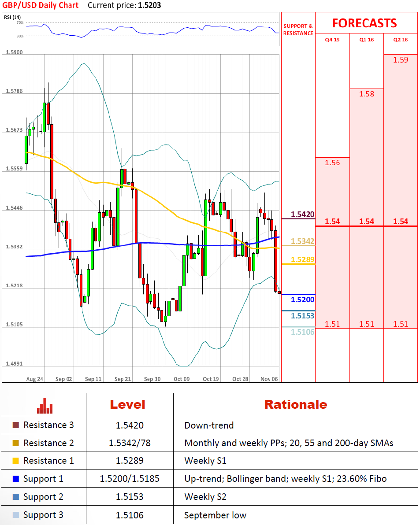Viewport: 420px width, 525px height.
Task: Click the 1.5106 support level marker
Action: (x=302, y=332)
